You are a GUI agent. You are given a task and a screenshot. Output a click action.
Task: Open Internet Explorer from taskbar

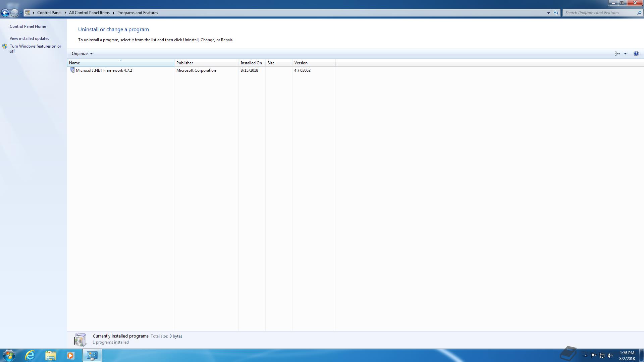click(30, 355)
